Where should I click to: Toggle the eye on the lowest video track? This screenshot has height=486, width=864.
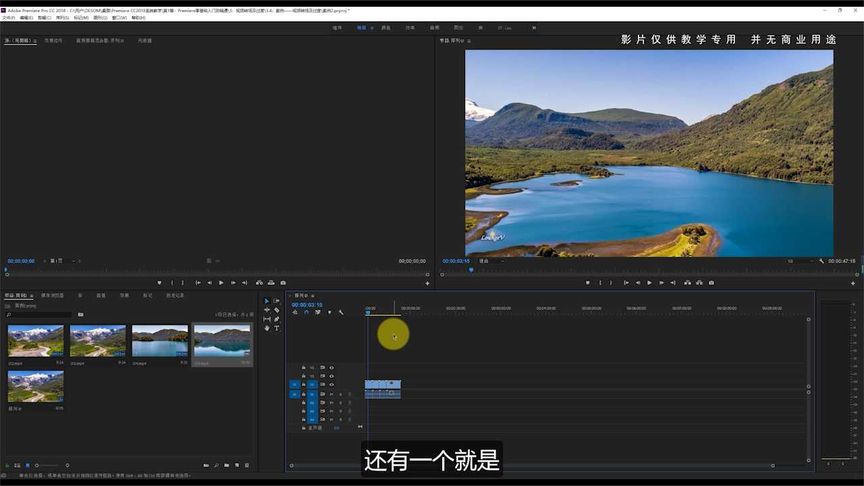[331, 385]
